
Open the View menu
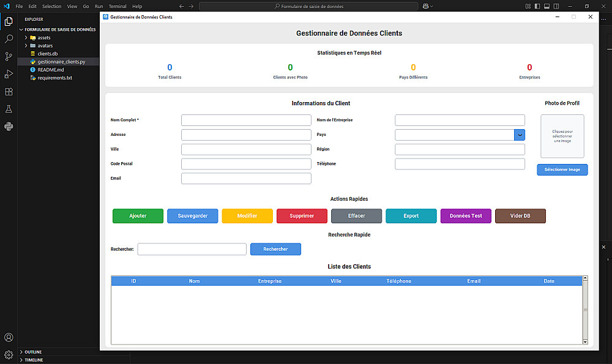click(72, 6)
